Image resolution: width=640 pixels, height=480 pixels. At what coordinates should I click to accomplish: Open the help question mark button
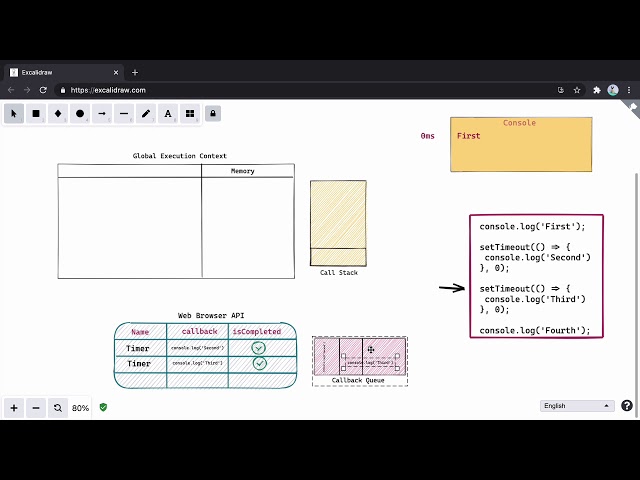pyautogui.click(x=627, y=406)
